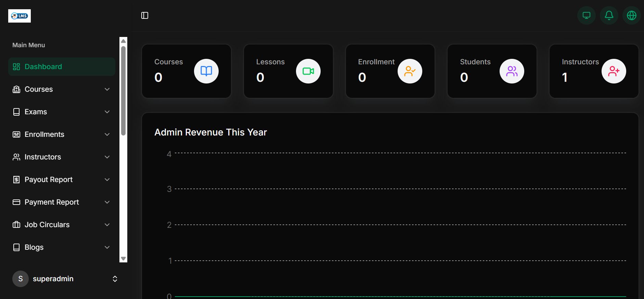
Task: Click the Exams sidebar icon
Action: pos(16,112)
